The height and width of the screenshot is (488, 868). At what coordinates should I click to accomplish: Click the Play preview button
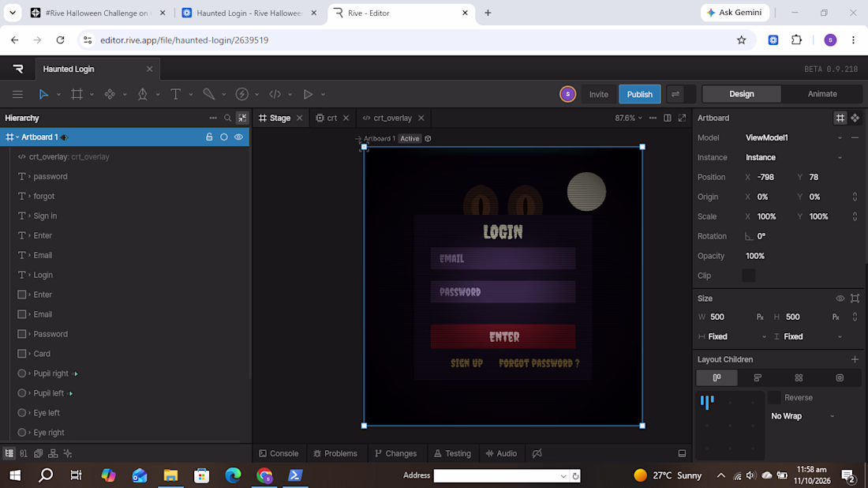click(308, 94)
